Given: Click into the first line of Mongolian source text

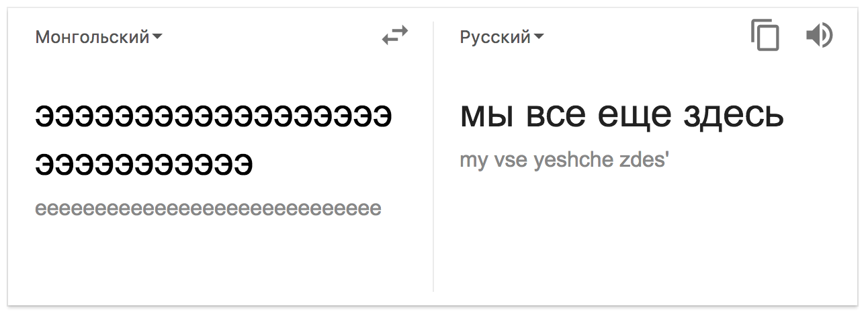Looking at the screenshot, I should point(214,117).
